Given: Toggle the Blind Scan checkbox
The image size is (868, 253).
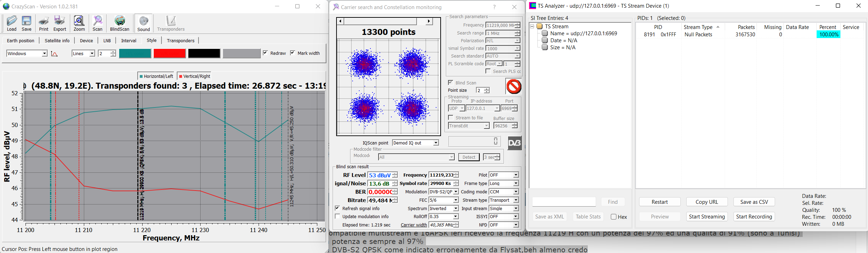Looking at the screenshot, I should [x=451, y=83].
